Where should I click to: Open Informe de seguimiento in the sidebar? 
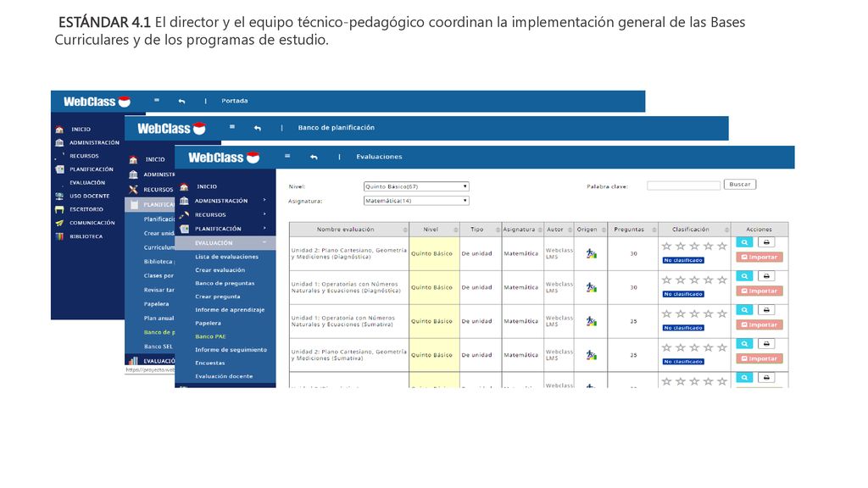pyautogui.click(x=231, y=350)
